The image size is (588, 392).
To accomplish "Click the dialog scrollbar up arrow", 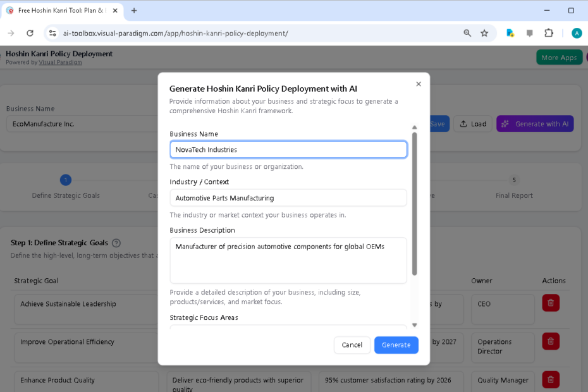I will 415,126.
